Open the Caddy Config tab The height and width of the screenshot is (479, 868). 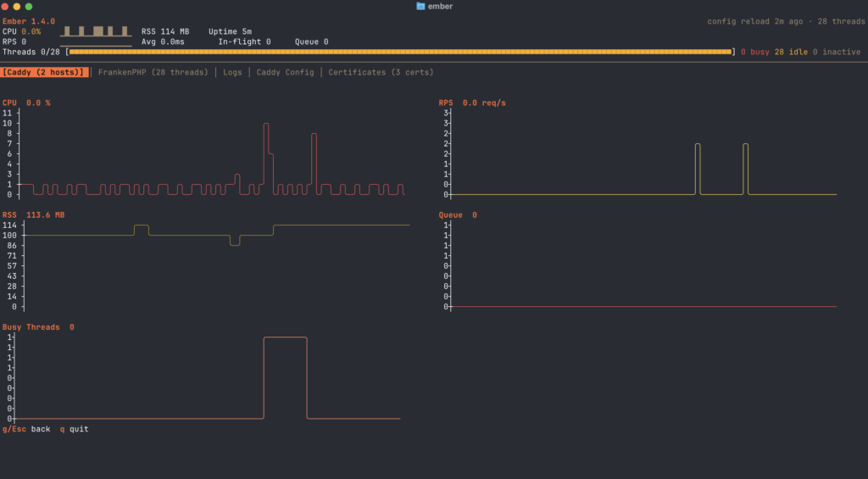coord(285,72)
